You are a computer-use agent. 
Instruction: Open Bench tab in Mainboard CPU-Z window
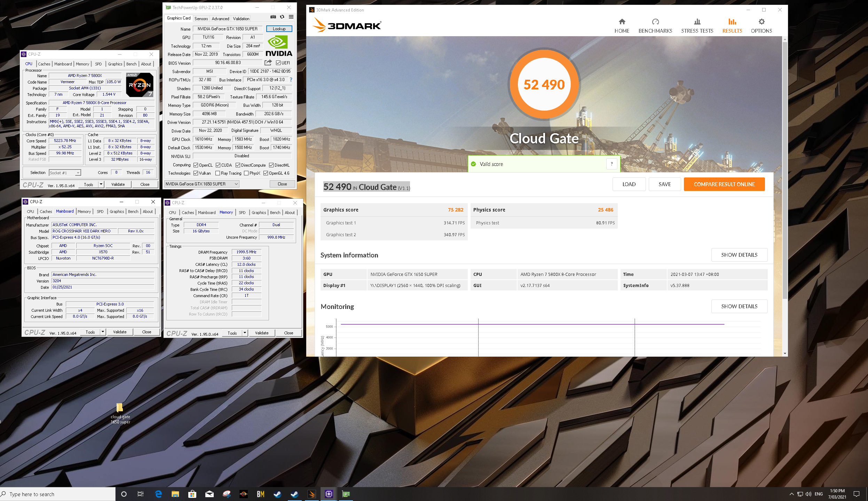pyautogui.click(x=133, y=212)
